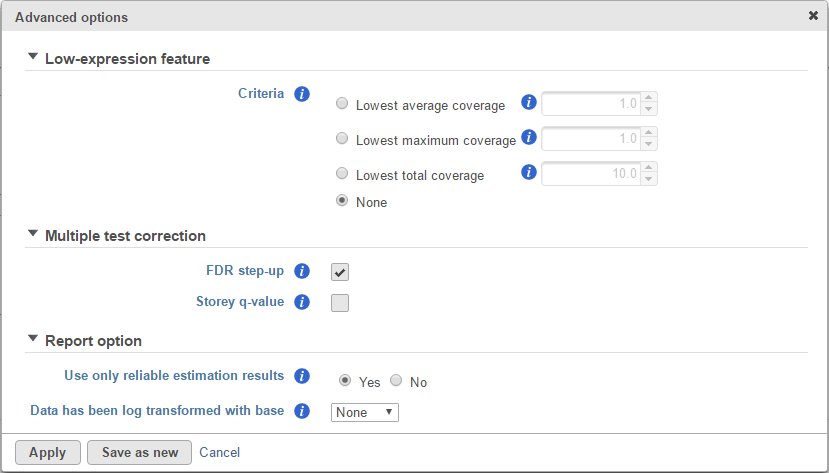Collapse the Report option section
Viewport: 829px width, 473px height.
(x=33, y=338)
